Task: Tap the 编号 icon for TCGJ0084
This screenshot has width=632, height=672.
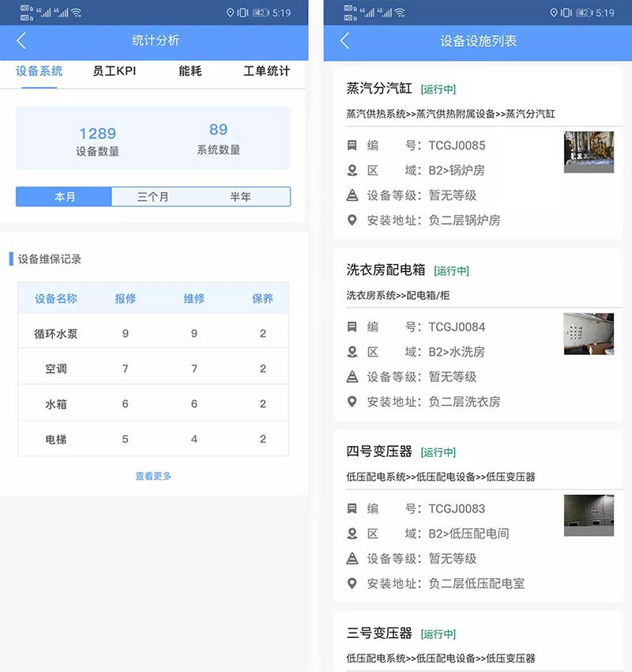Action: coord(352,327)
